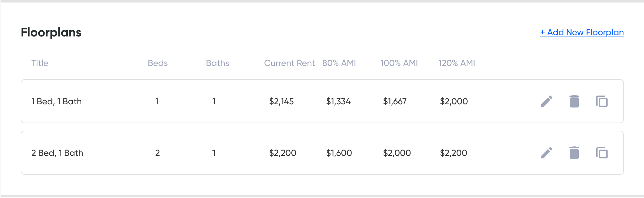
Task: Click the Beds column header
Action: (158, 63)
